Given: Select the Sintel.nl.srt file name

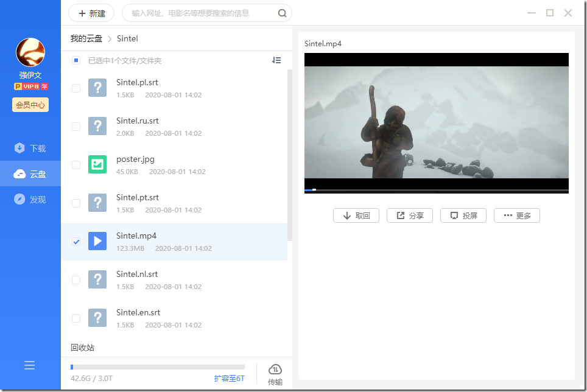Looking at the screenshot, I should [137, 274].
